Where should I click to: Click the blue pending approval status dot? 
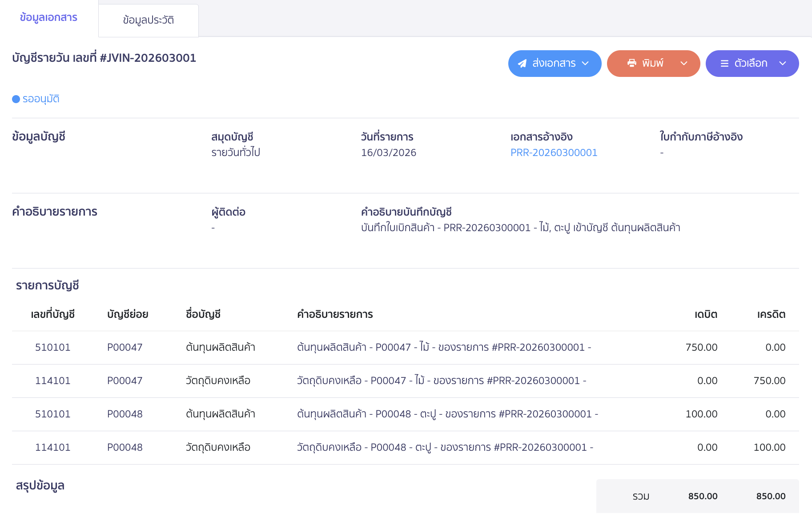click(16, 99)
